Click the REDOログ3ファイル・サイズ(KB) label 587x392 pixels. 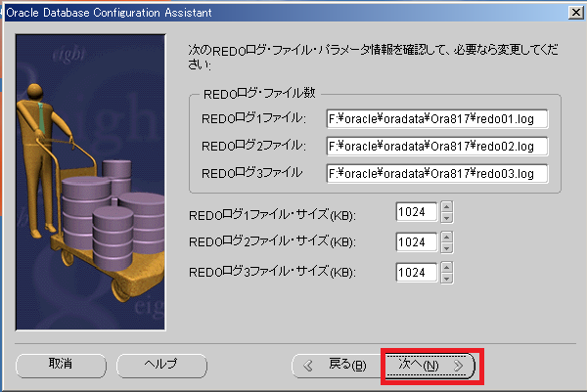click(272, 272)
